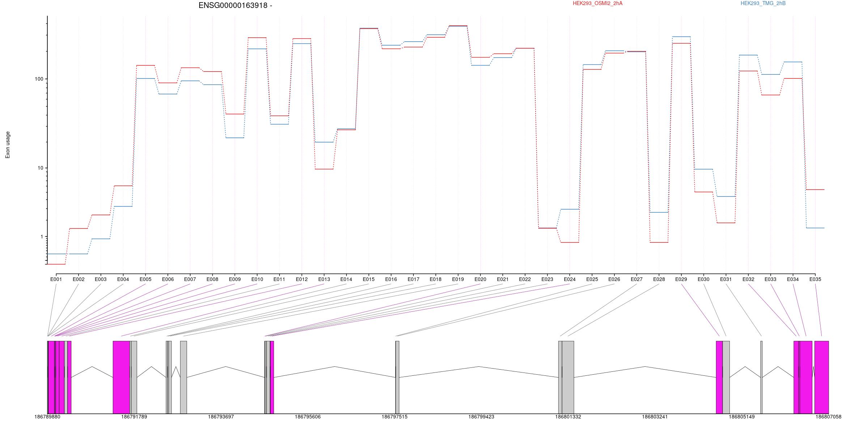Screen dimensions: 868x434
Task: Click exon label E016
Action: (x=391, y=279)
